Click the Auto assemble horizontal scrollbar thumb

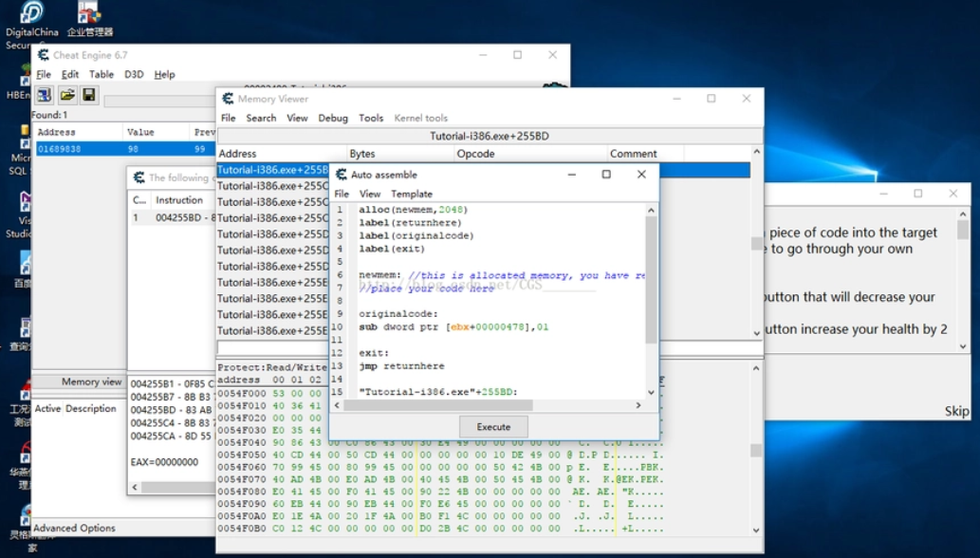438,405
